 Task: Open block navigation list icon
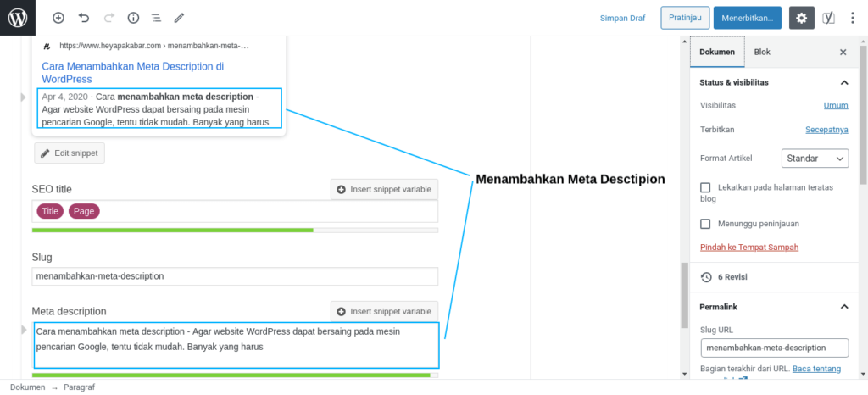(x=157, y=18)
